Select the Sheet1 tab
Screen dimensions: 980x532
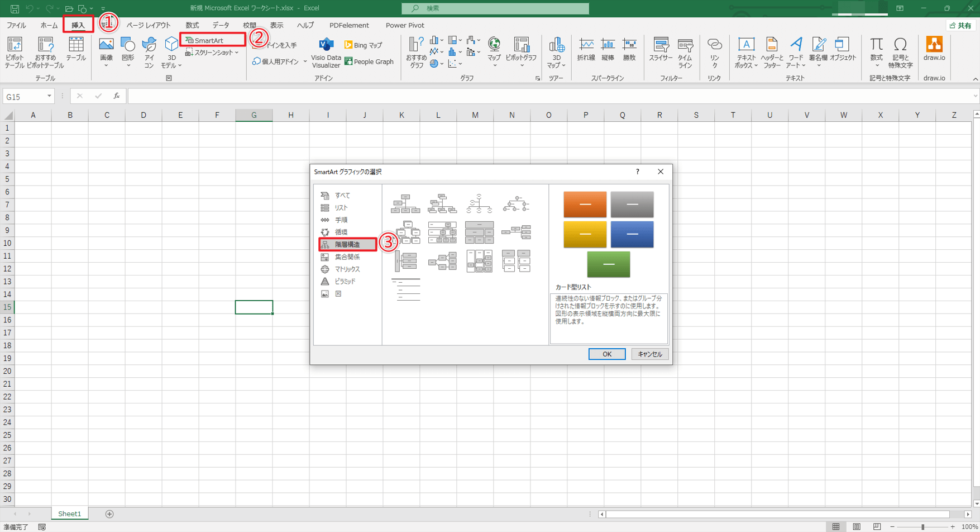pyautogui.click(x=70, y=514)
